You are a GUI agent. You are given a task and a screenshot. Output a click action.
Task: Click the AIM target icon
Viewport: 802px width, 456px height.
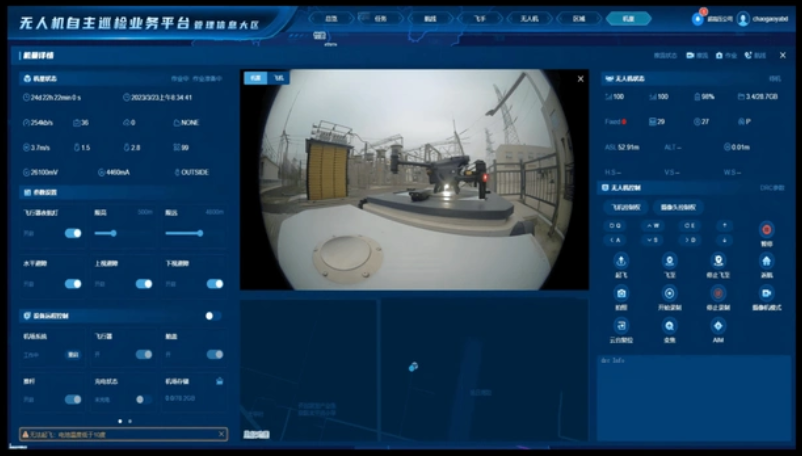[x=717, y=326]
